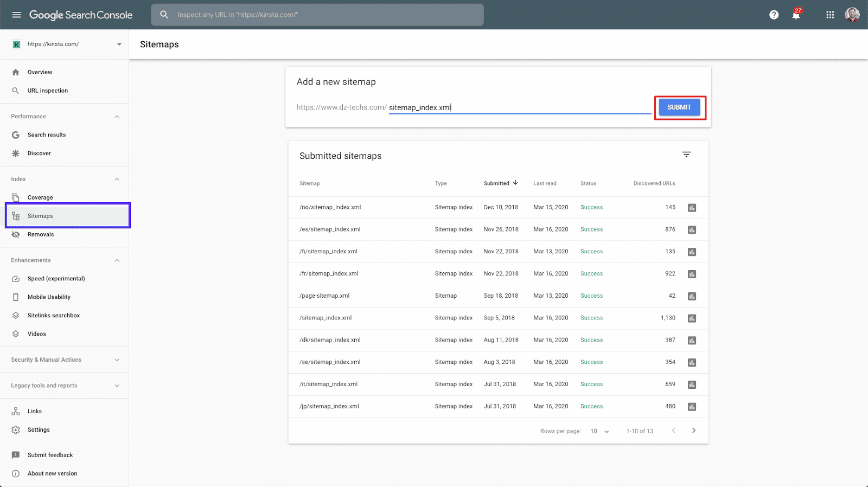The height and width of the screenshot is (487, 868).
Task: Click the search magnifier icon in URL bar
Action: pyautogui.click(x=164, y=15)
